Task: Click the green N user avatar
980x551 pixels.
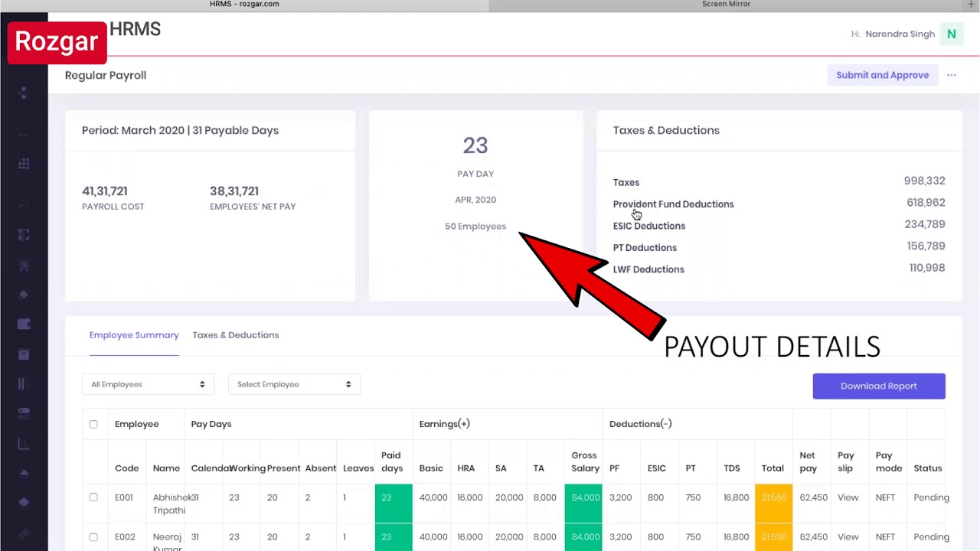Action: pos(952,34)
